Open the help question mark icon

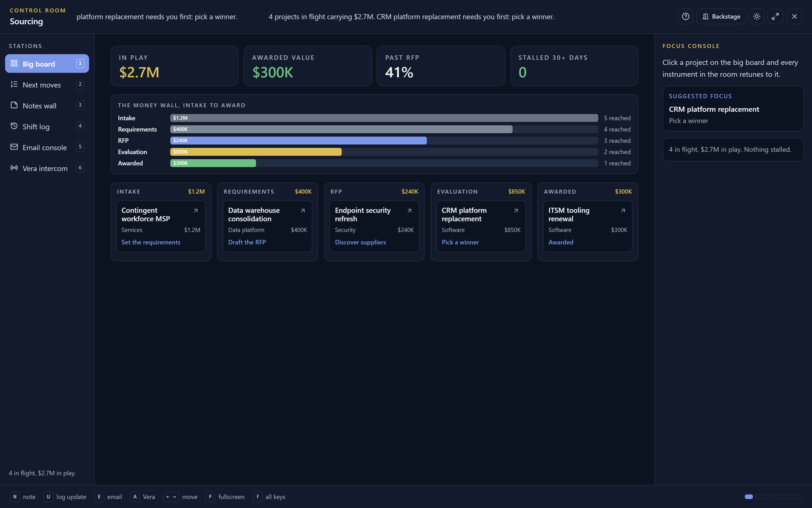[685, 16]
